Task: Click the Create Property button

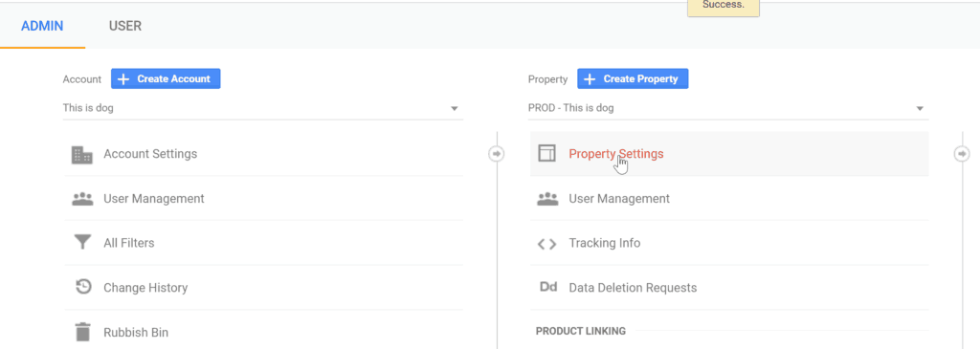Action: point(633,79)
